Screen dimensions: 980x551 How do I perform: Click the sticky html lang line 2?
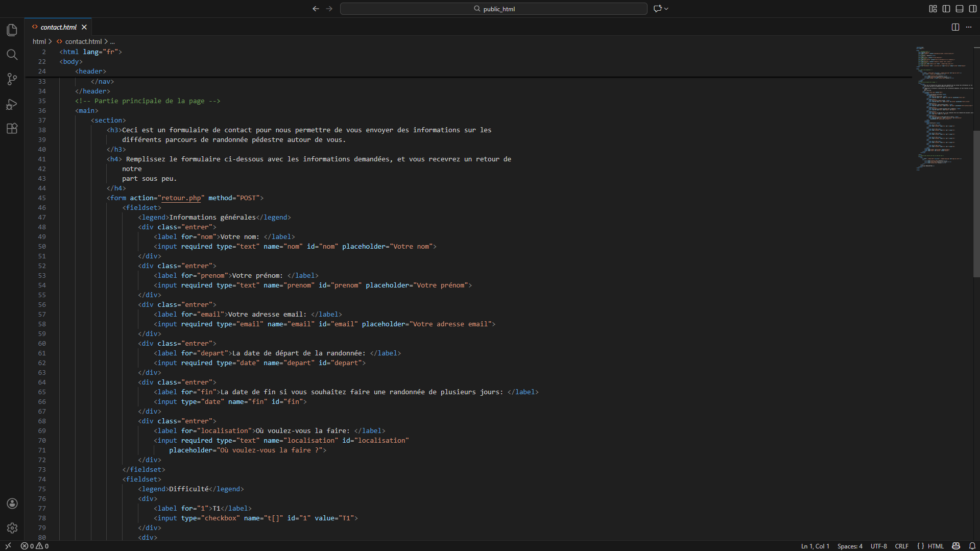[90, 52]
